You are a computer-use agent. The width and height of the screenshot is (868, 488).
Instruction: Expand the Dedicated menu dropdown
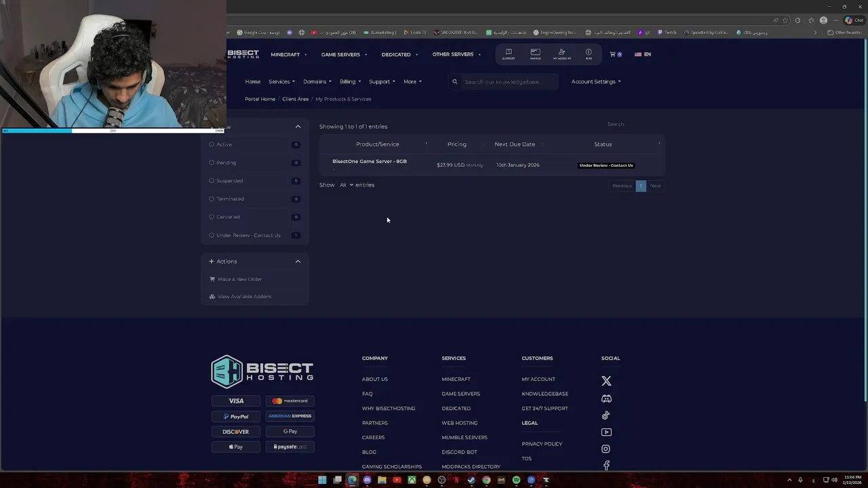pos(399,54)
